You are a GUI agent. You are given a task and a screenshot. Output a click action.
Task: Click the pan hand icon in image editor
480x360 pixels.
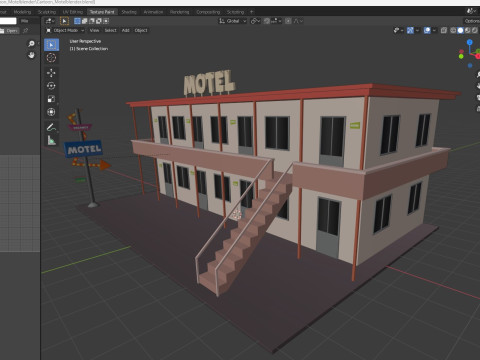(x=31, y=55)
